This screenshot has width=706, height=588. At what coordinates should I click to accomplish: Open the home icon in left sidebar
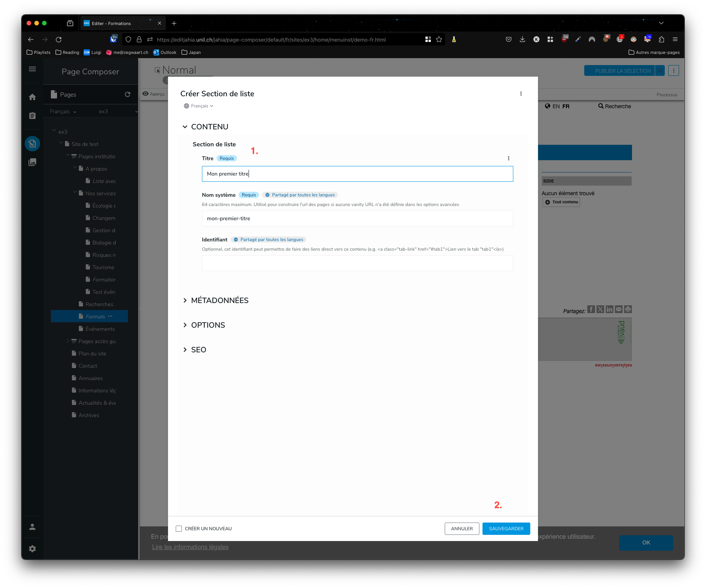[32, 97]
